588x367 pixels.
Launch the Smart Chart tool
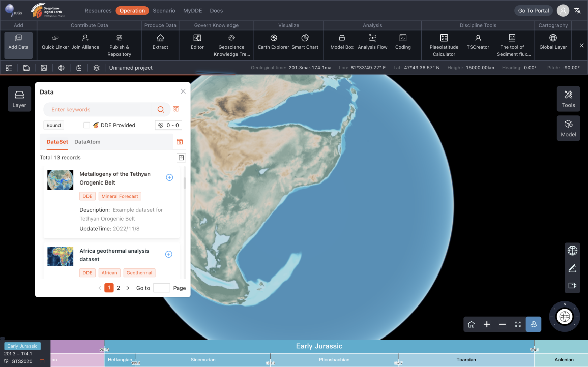click(305, 42)
